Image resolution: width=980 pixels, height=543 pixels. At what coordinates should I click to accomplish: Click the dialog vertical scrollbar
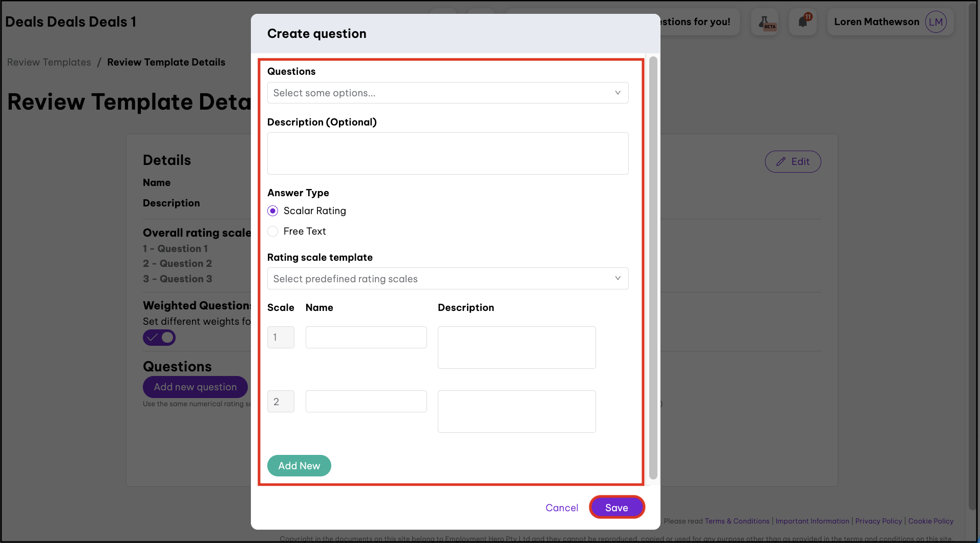(653, 266)
